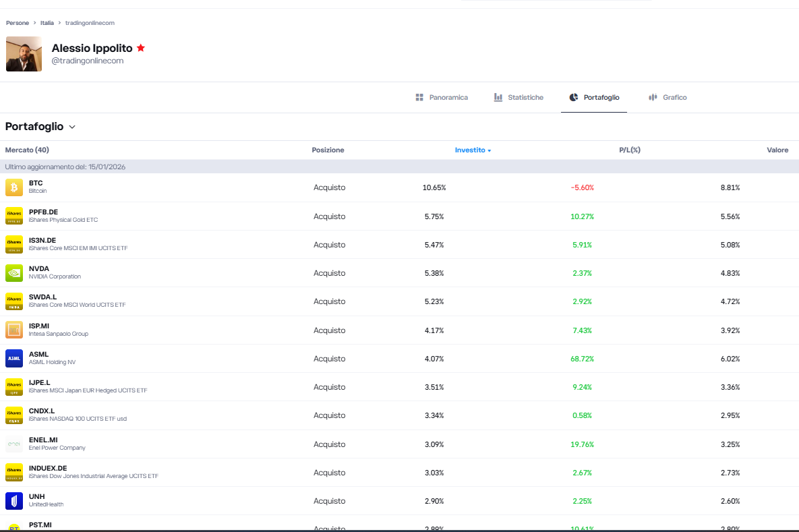Screen dimensions: 799x532
Task: Sort by the P/L(%) column header
Action: (x=630, y=150)
